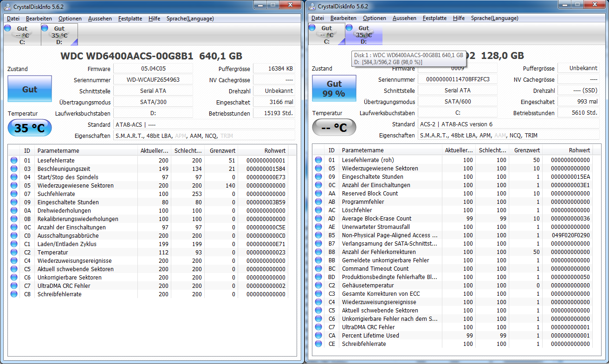
Task: Click raw value 049F020F0290
Action: (570, 235)
